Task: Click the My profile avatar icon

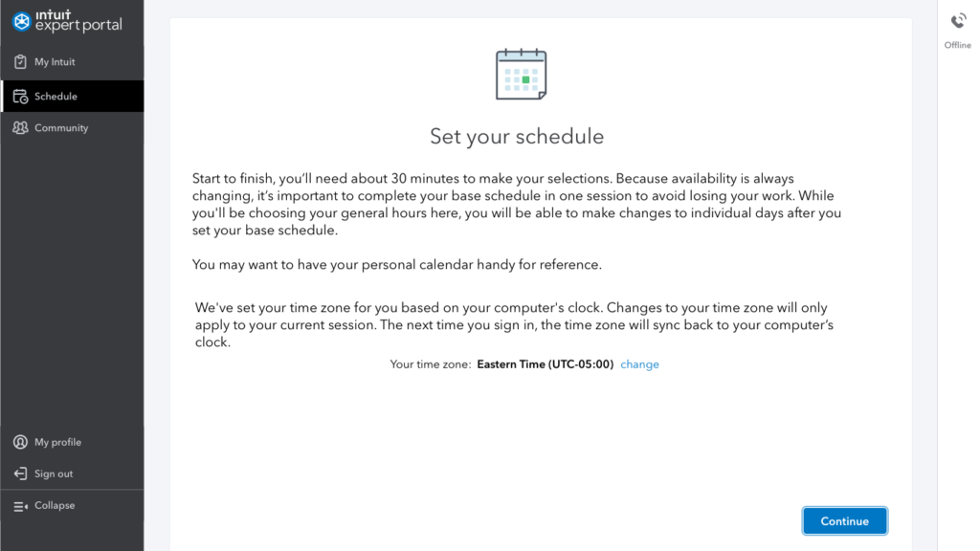Action: point(20,442)
